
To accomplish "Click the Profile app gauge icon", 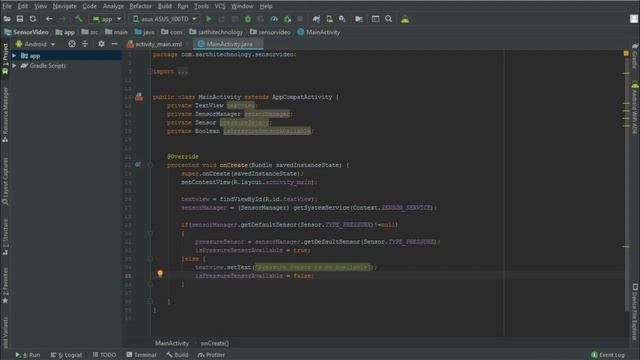I will pos(274,19).
